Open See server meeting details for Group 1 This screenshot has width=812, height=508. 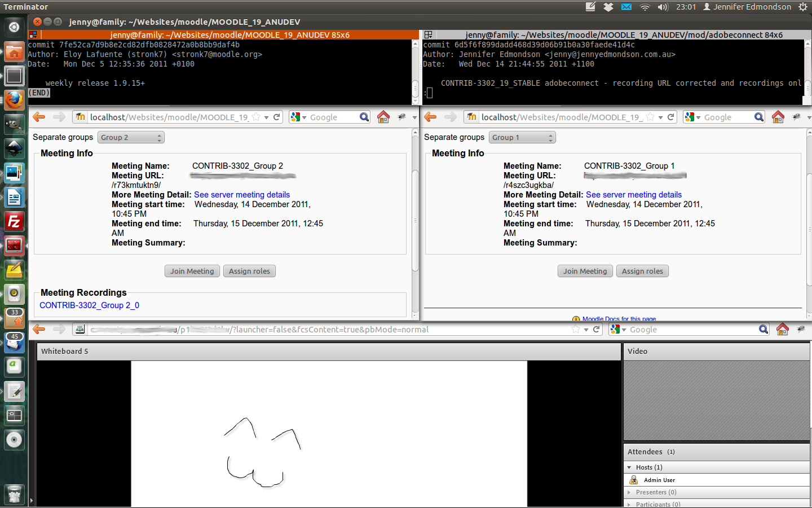[x=634, y=195]
